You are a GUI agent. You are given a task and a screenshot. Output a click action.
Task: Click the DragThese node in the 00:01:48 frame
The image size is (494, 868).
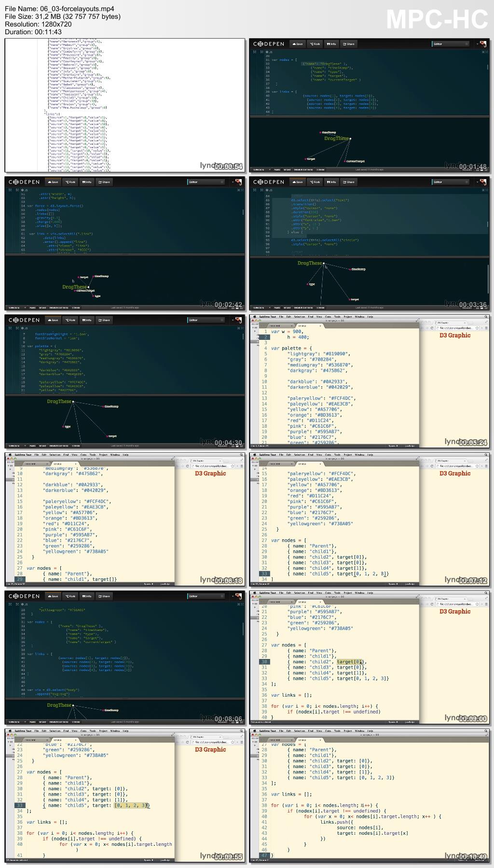coord(350,139)
